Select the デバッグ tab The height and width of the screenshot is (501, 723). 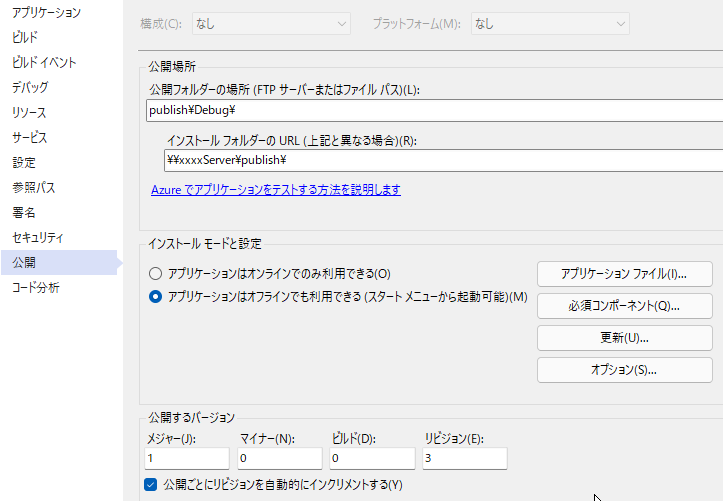click(x=30, y=87)
